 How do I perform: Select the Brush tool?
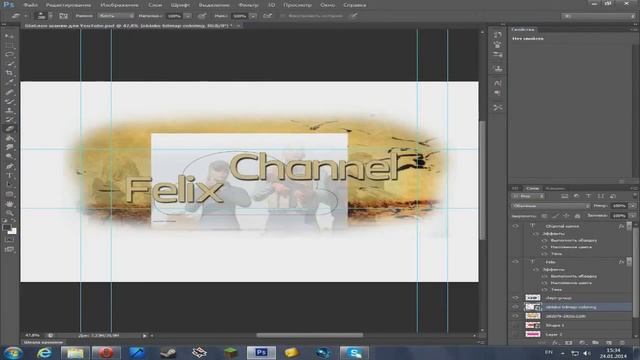pyautogui.click(x=9, y=101)
